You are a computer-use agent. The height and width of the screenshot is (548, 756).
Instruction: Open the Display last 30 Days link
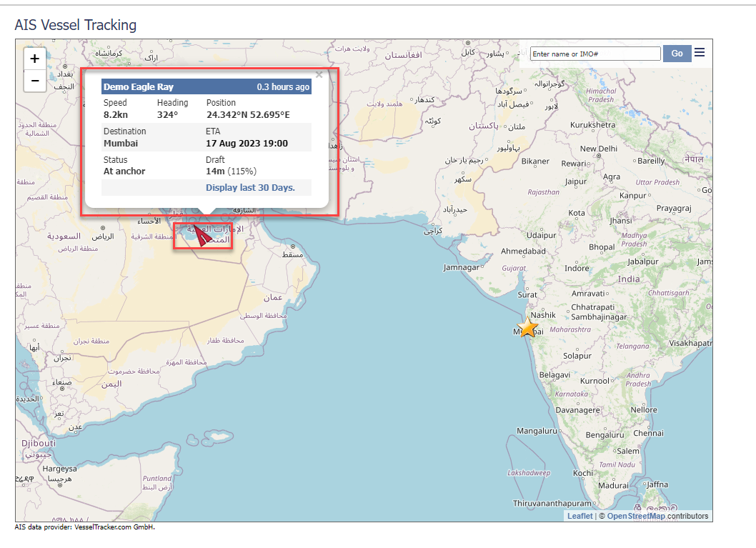tap(250, 187)
